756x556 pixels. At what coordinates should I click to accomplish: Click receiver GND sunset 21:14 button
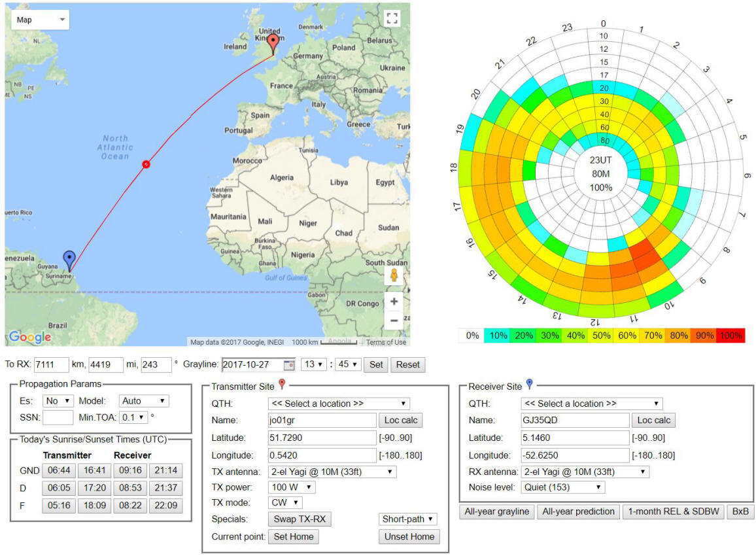[166, 470]
